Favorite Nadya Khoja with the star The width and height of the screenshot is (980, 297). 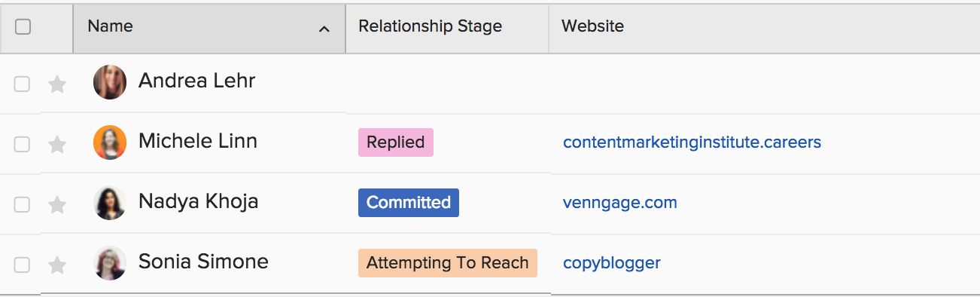(57, 204)
